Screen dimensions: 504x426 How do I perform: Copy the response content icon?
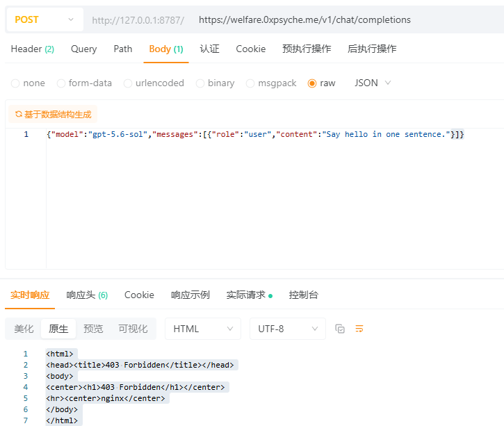tap(340, 329)
